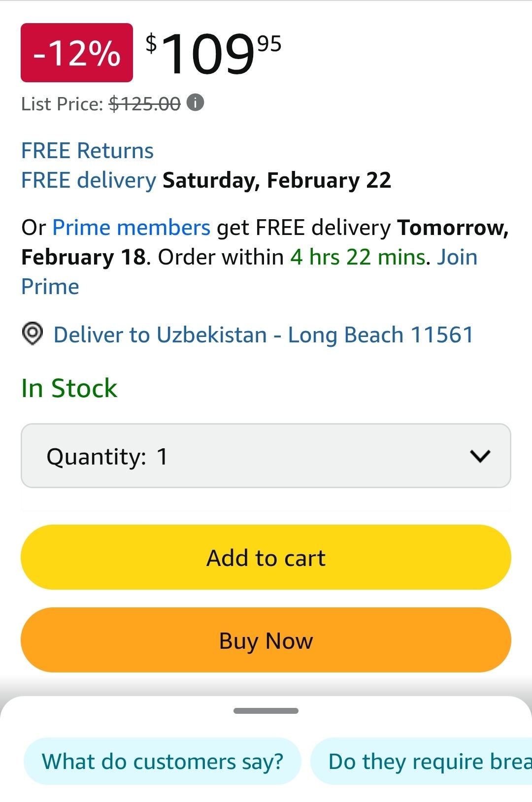This screenshot has width=532, height=802.
Task: Change Deliver to Uzbekistan - Long Beach address
Action: click(x=264, y=334)
